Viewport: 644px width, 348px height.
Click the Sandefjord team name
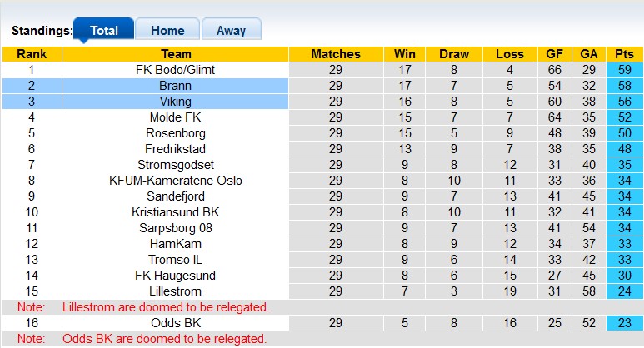tap(175, 196)
